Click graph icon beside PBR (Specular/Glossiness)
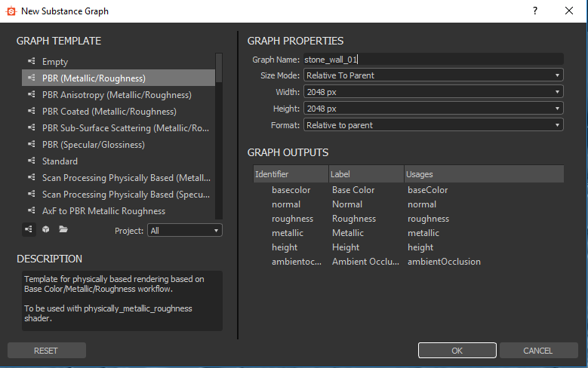 (32, 143)
